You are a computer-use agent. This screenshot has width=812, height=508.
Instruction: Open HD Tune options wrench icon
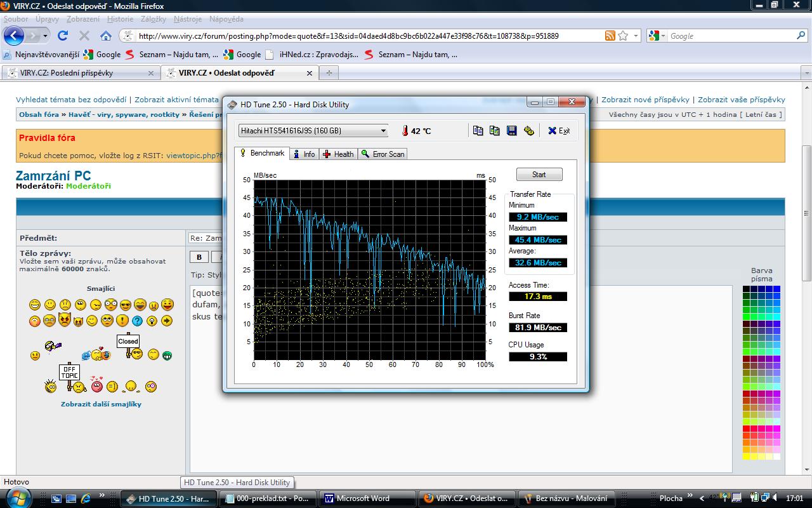coord(529,131)
